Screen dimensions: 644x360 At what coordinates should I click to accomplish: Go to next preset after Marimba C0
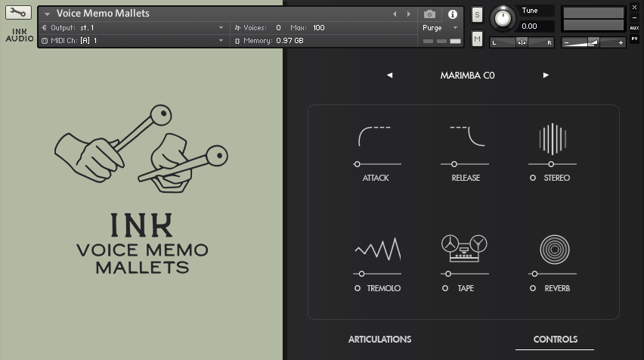pos(546,76)
